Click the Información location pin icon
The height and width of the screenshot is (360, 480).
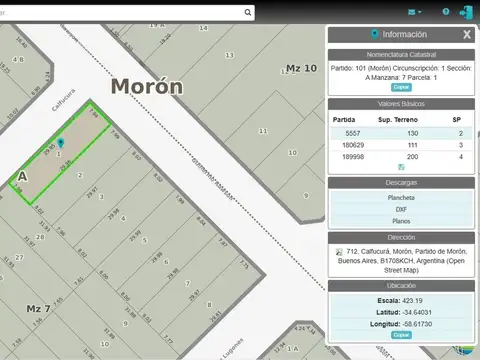point(375,34)
